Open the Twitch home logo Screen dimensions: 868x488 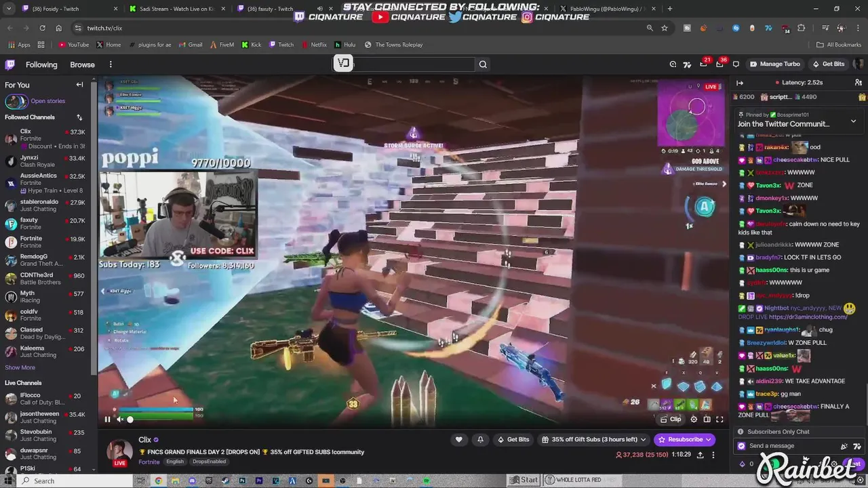click(10, 64)
